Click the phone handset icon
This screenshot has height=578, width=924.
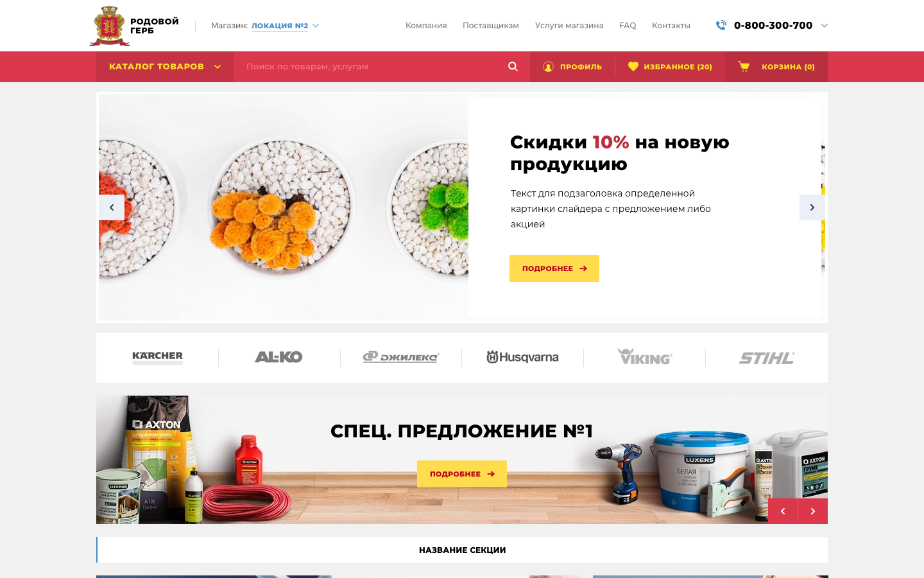tap(721, 25)
